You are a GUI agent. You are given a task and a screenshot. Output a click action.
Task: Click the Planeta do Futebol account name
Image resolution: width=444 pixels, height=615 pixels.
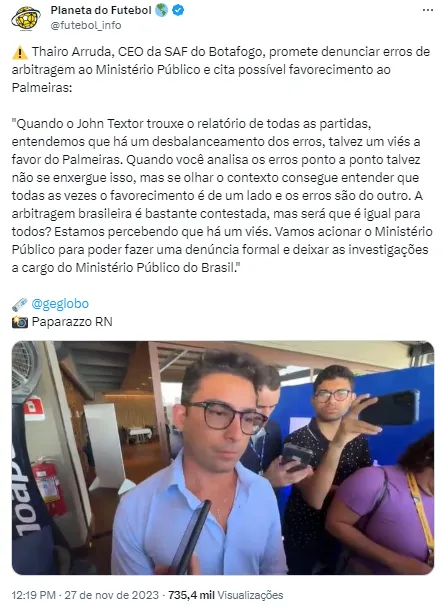pyautogui.click(x=101, y=11)
